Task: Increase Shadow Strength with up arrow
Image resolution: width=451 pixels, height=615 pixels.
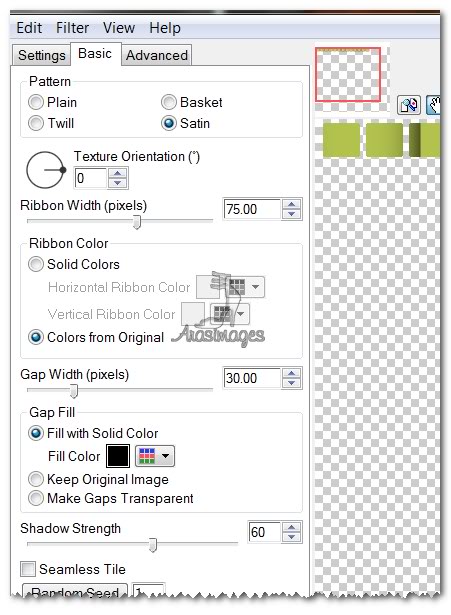Action: [x=291, y=527]
